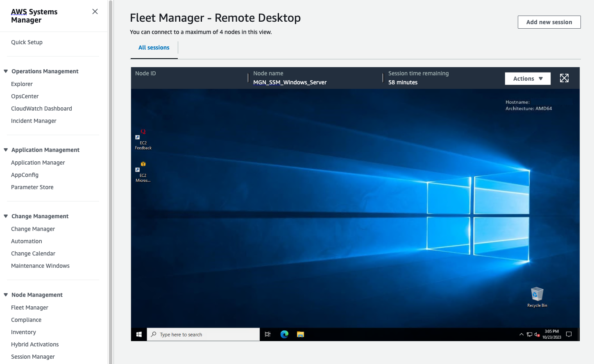Collapse the Change Management sidebar section
Screen dimensions: 594x364
tap(5, 216)
